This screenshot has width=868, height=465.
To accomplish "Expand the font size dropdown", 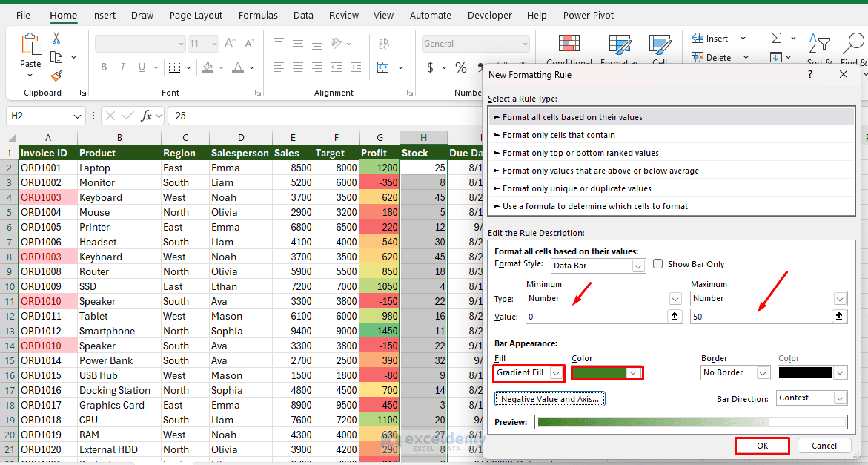I will pos(214,44).
